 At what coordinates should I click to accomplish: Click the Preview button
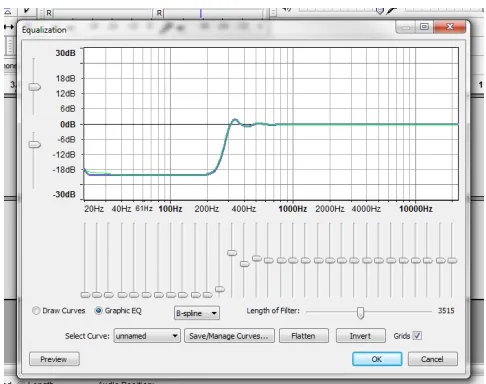pos(54,359)
